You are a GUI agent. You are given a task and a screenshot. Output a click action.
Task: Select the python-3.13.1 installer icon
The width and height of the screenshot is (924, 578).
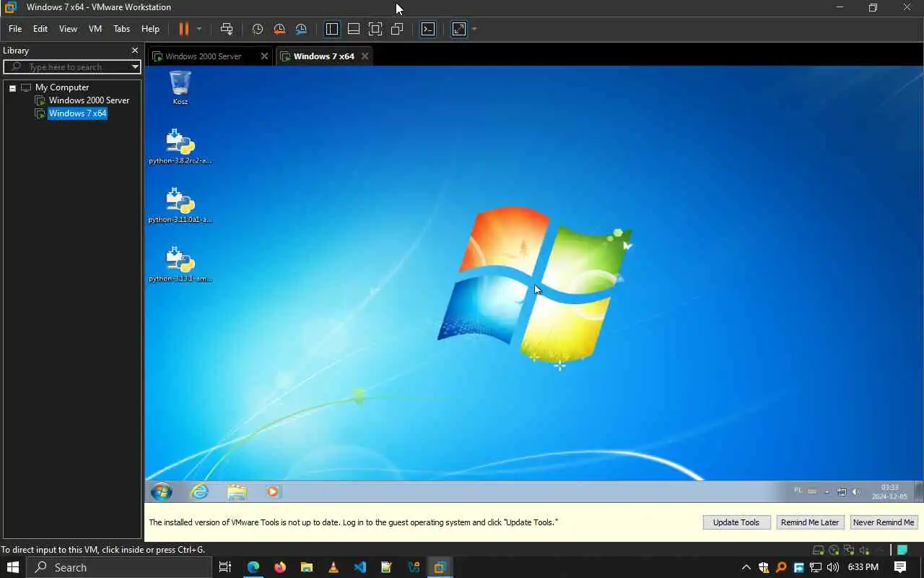[x=180, y=264]
